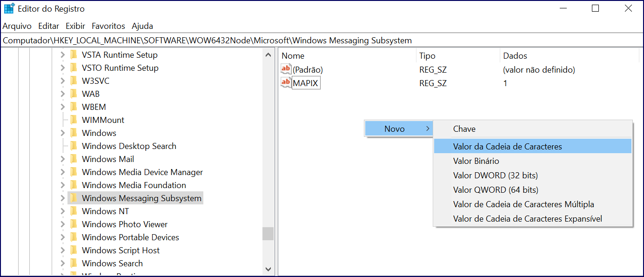
Task: Click the MAPIX string value icon
Action: [286, 83]
